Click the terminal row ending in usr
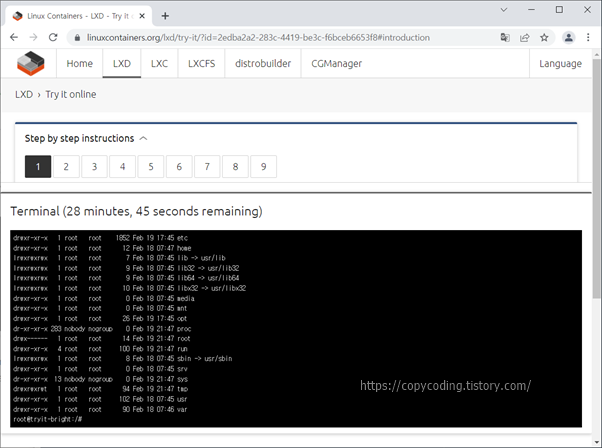This screenshot has width=602, height=448. pyautogui.click(x=100, y=399)
